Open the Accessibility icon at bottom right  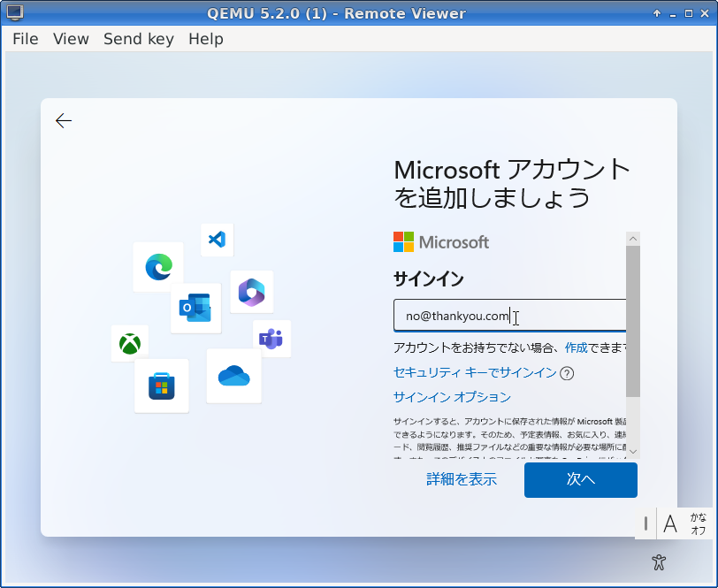tap(658, 561)
